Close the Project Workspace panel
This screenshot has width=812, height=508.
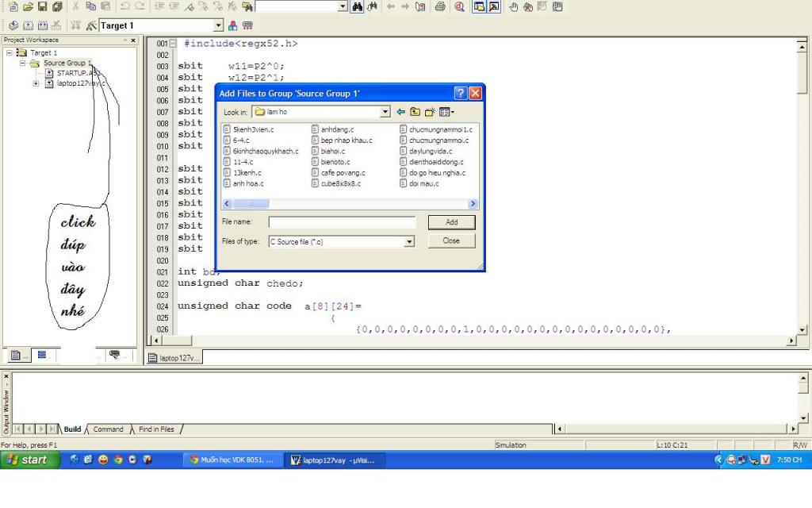point(133,40)
